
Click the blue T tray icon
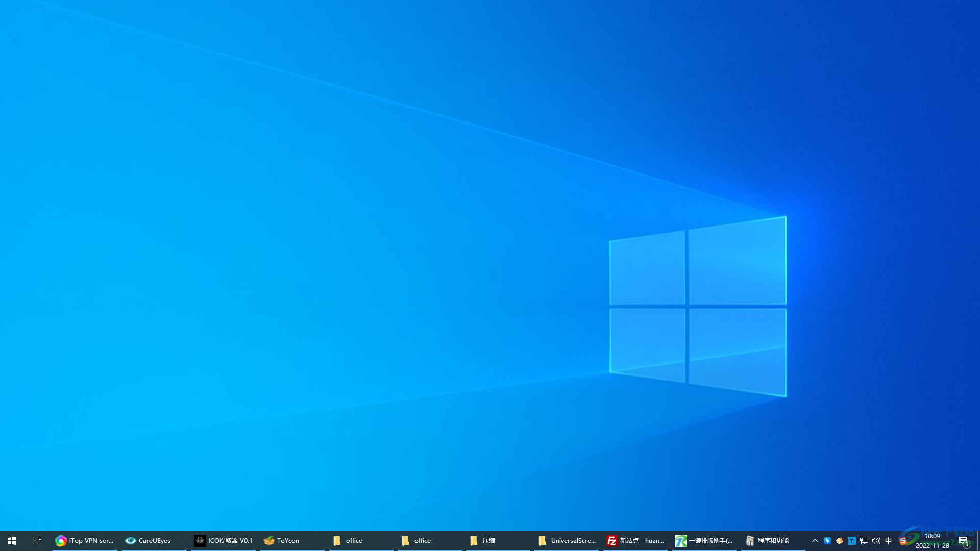click(x=852, y=541)
